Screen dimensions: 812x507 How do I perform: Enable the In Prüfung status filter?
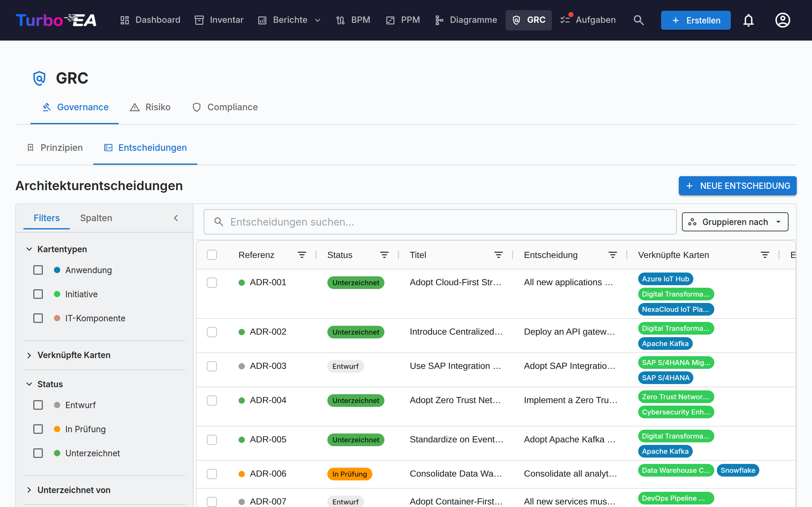tap(38, 429)
